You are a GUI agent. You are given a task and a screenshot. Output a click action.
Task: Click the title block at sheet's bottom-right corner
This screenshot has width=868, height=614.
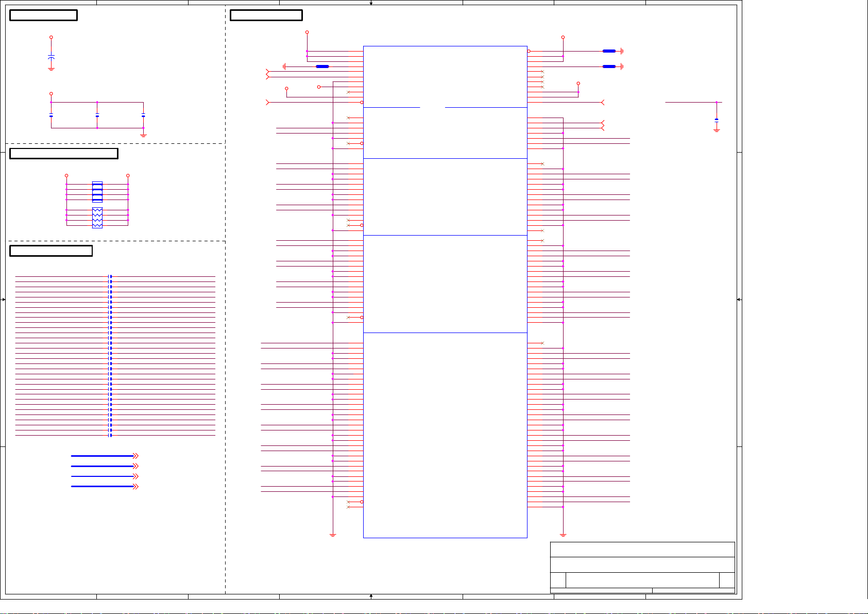642,568
